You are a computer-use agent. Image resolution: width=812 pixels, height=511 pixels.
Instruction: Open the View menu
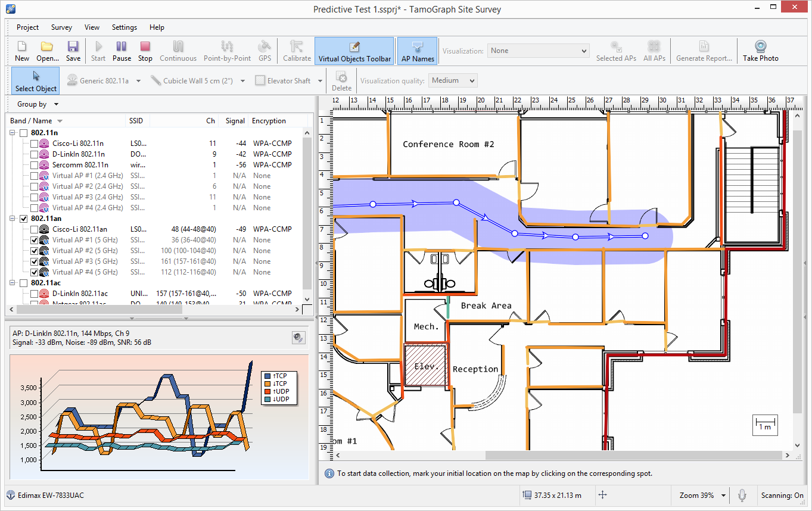tap(92, 27)
